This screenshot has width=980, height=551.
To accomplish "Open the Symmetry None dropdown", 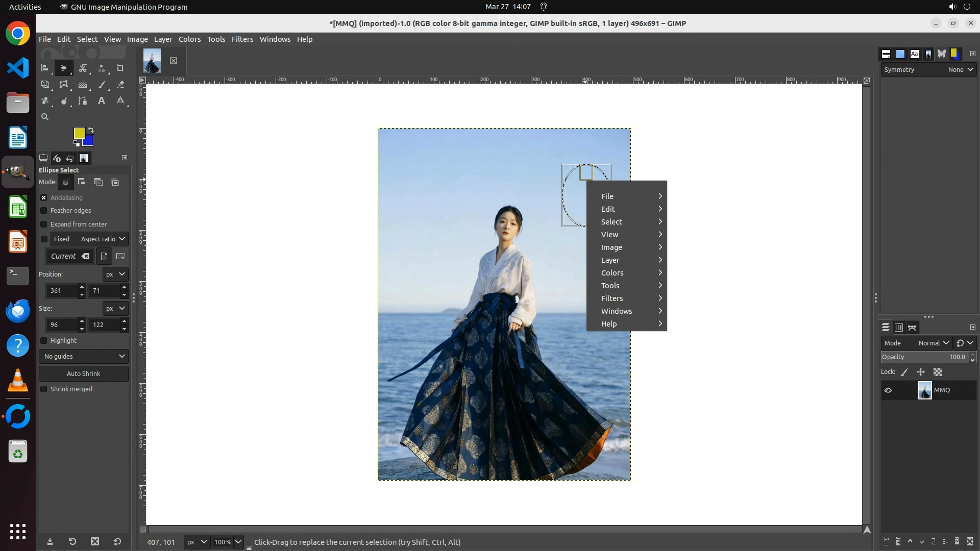I will (x=960, y=70).
